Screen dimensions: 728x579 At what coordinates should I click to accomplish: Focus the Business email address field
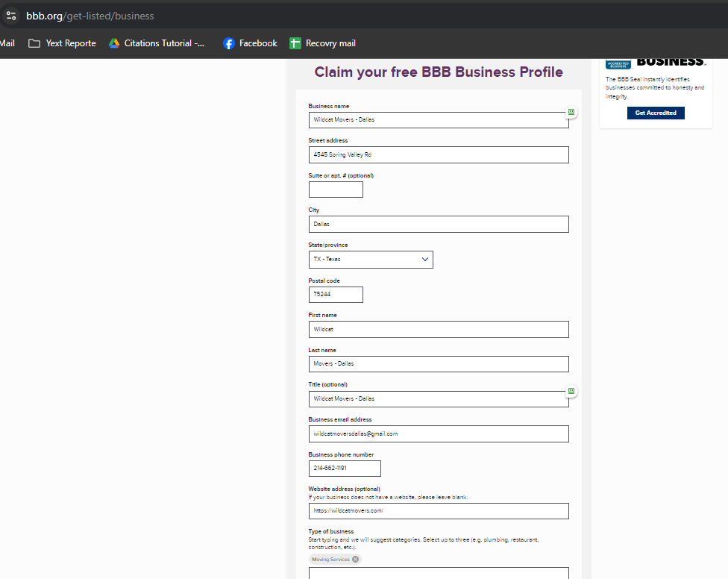[439, 434]
